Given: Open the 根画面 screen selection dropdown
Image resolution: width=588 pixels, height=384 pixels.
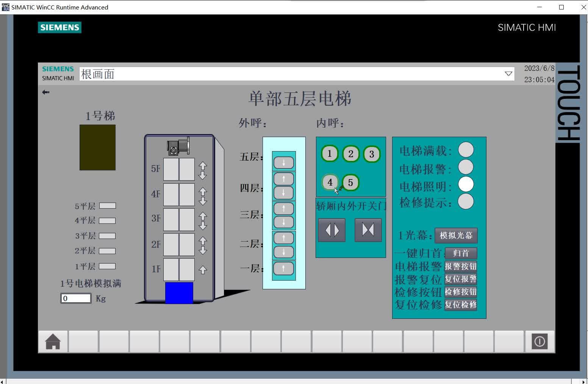Looking at the screenshot, I should click(x=508, y=74).
